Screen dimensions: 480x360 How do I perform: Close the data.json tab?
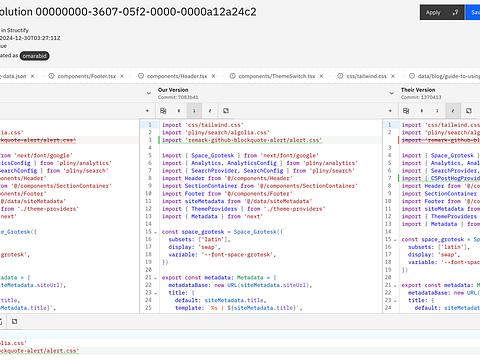(32, 76)
